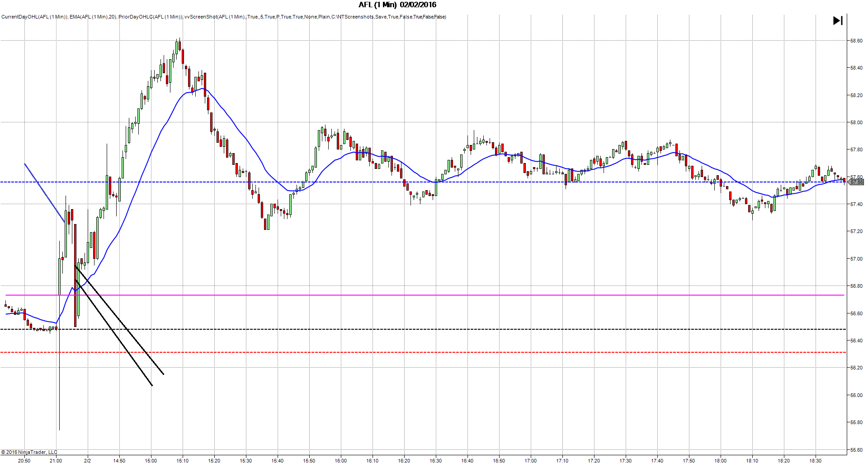Viewport: 868px width, 467px height.
Task: Click time label 15:40
Action: pyautogui.click(x=278, y=461)
